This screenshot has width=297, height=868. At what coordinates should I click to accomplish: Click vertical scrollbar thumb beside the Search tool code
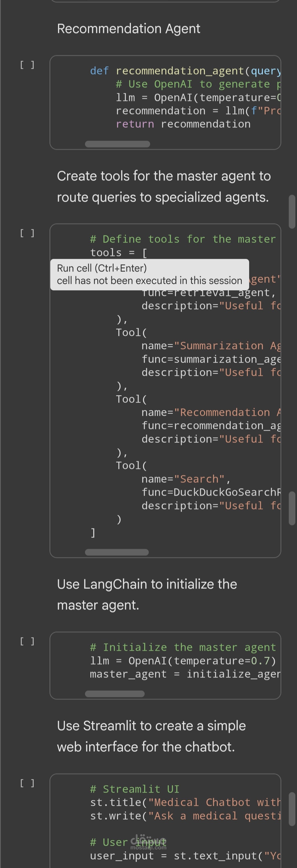pos(292,508)
